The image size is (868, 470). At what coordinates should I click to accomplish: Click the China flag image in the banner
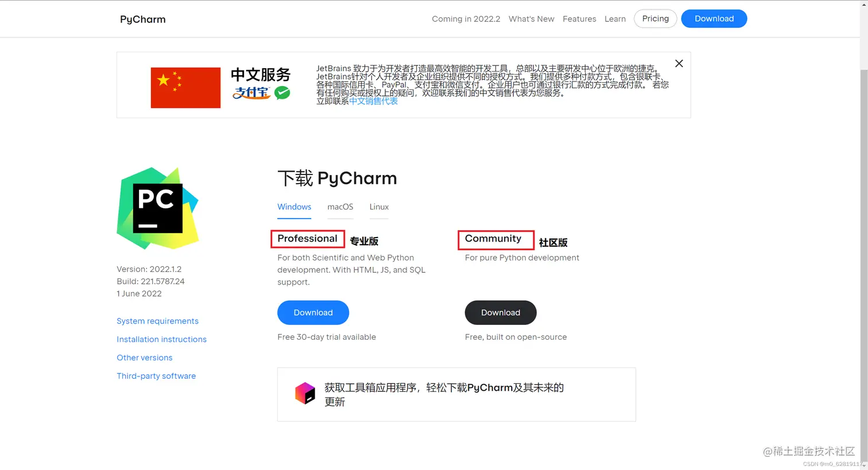point(185,87)
